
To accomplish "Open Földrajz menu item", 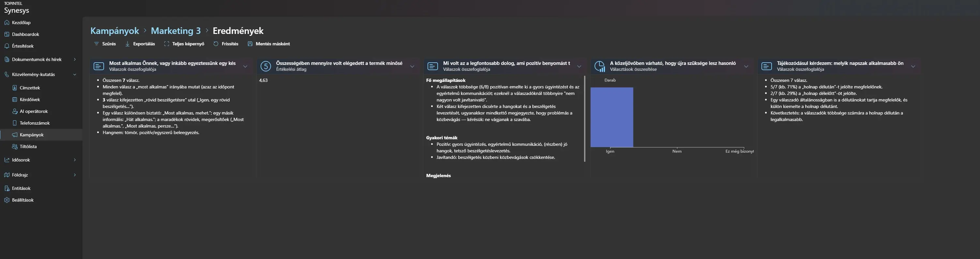I will pos(41,175).
